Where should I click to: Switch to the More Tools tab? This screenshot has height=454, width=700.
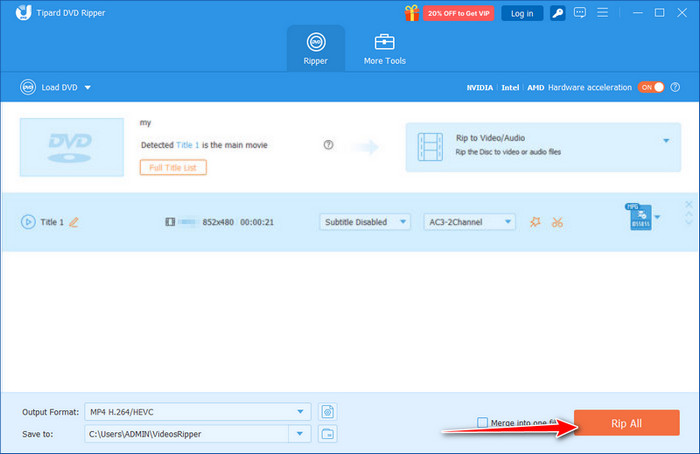pos(384,50)
